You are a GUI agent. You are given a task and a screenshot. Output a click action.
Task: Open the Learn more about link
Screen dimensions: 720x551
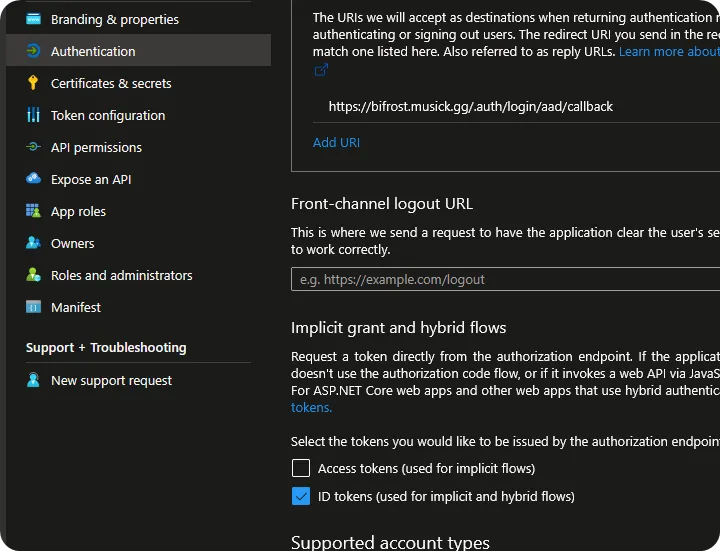click(668, 51)
